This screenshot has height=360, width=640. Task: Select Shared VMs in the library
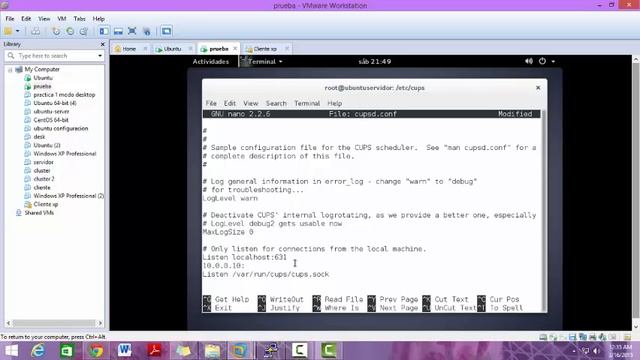click(39, 213)
